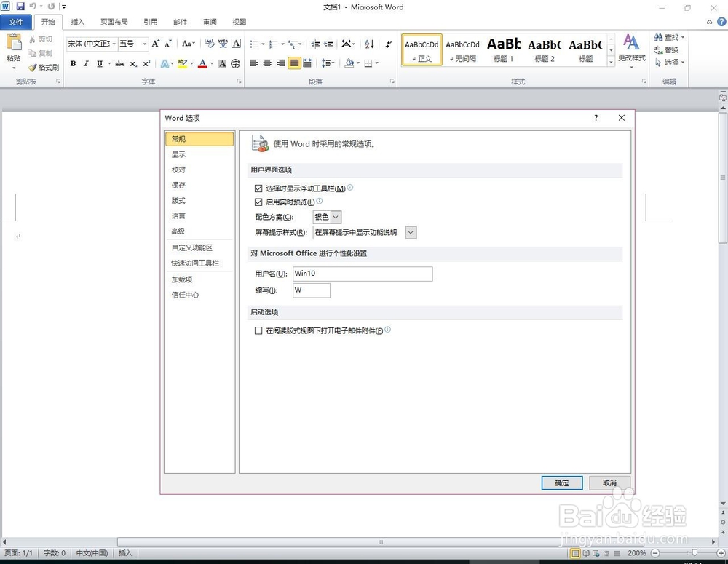This screenshot has width=728, height=564.
Task: Select the Display (显示) options category
Action: 199,154
